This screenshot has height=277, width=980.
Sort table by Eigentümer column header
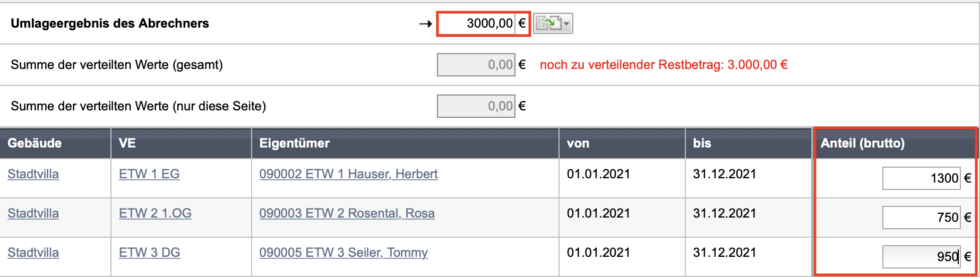tap(294, 143)
